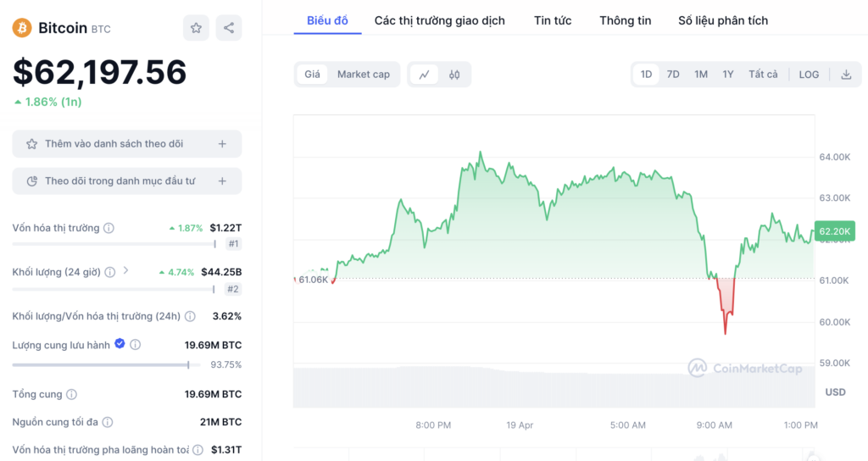868x461 pixels.
Task: Click the 62.20K current price label on chart
Action: tap(835, 231)
